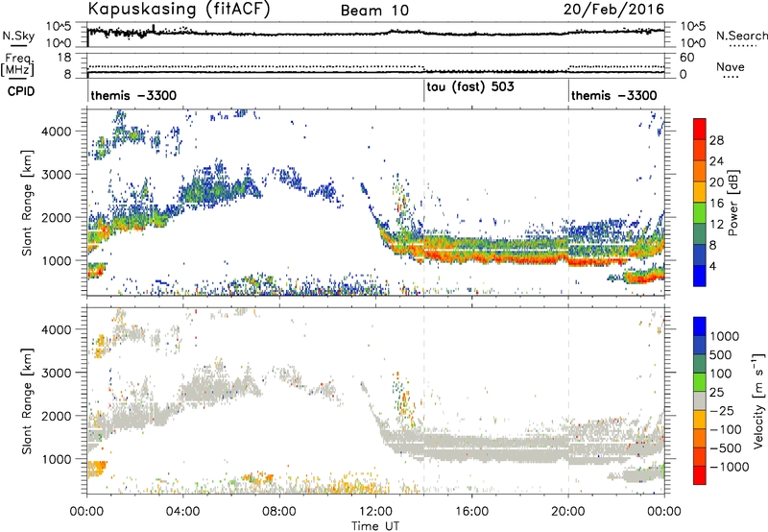The height and width of the screenshot is (532, 768).
Task: Click the date '20/Feb/2016'
Action: [613, 10]
